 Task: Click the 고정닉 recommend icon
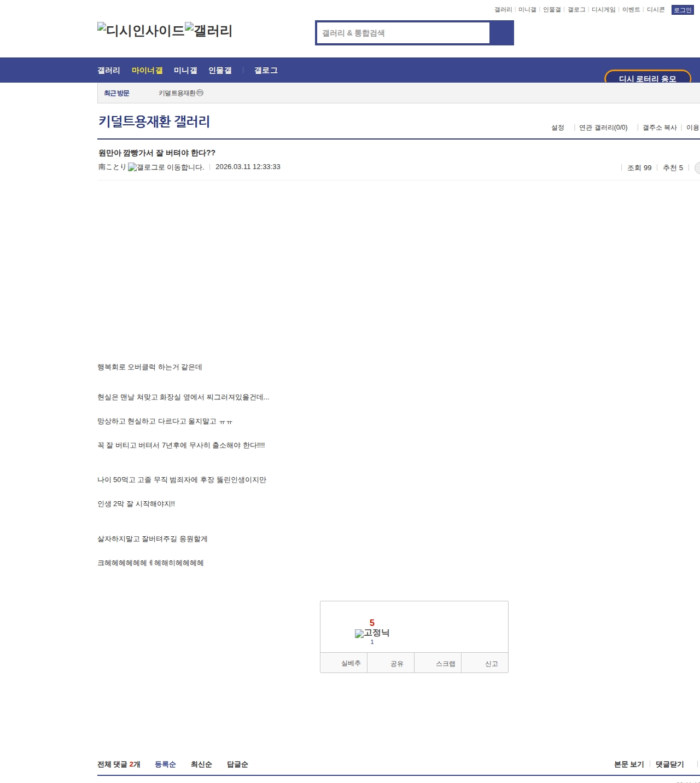point(372,633)
